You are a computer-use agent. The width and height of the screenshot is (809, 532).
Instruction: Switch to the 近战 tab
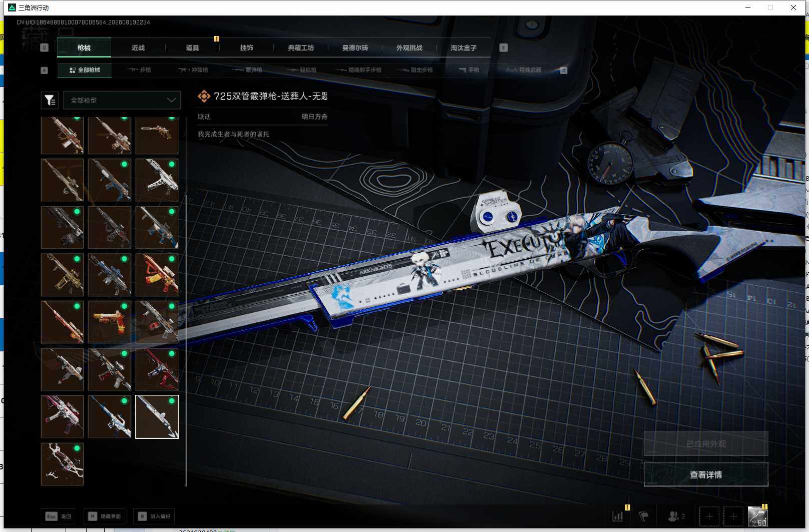[138, 48]
